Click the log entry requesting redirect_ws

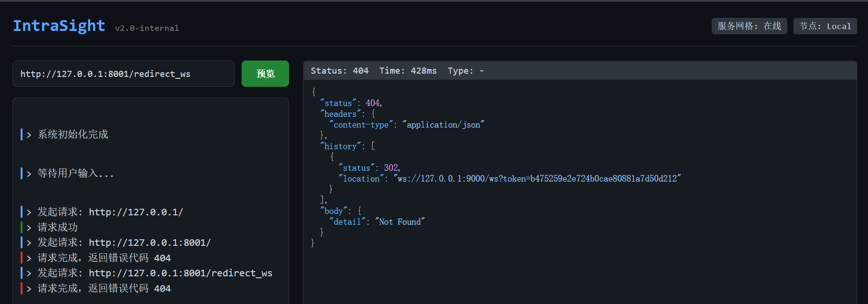click(x=155, y=273)
